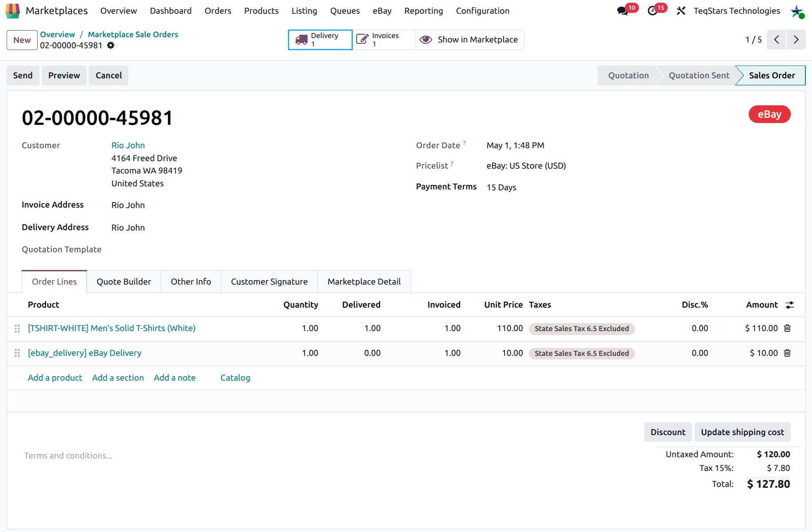The image size is (812, 532).
Task: Open the Marketplaces app icon
Action: pyautogui.click(x=12, y=11)
